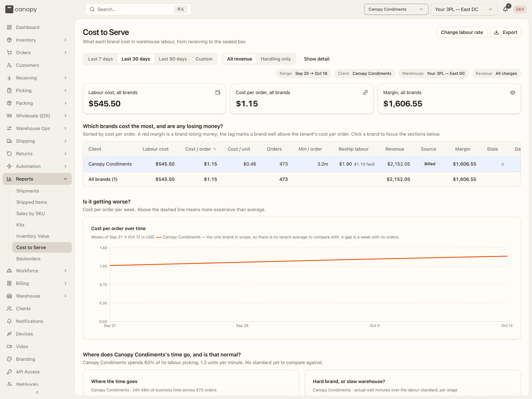Expand the Orders menu chevron

click(x=65, y=52)
